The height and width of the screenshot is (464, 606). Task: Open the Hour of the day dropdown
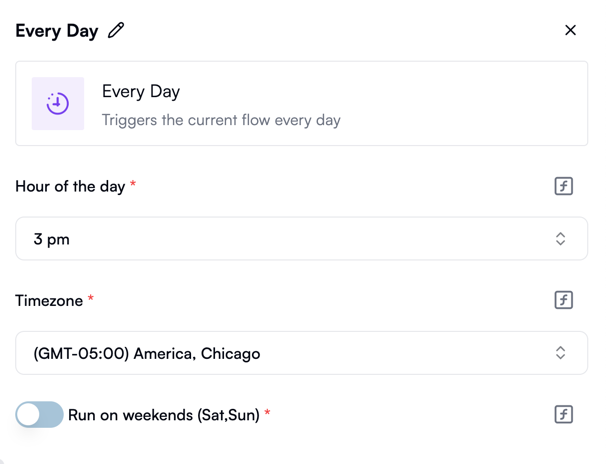(x=301, y=238)
